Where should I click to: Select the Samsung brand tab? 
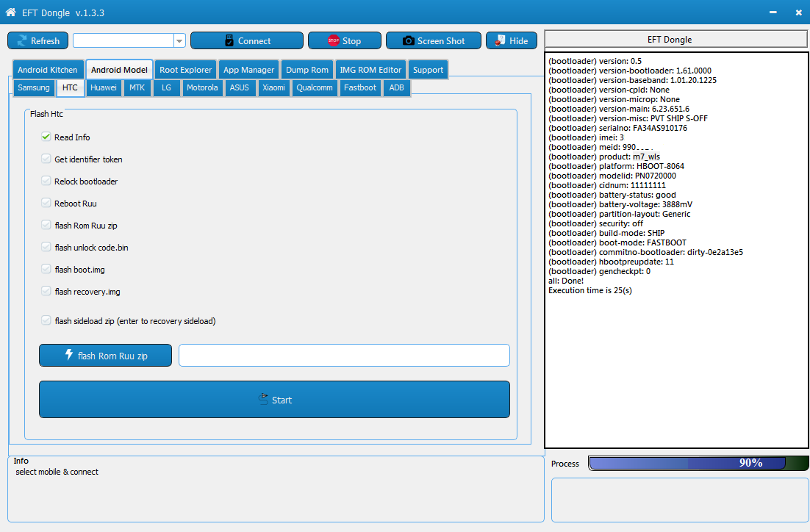pos(34,87)
